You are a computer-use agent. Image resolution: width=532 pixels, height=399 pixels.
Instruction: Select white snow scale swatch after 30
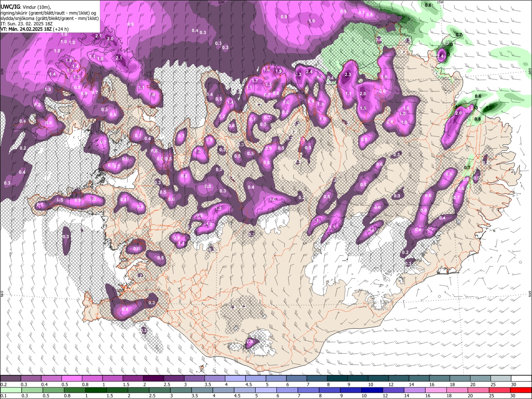[521, 379]
